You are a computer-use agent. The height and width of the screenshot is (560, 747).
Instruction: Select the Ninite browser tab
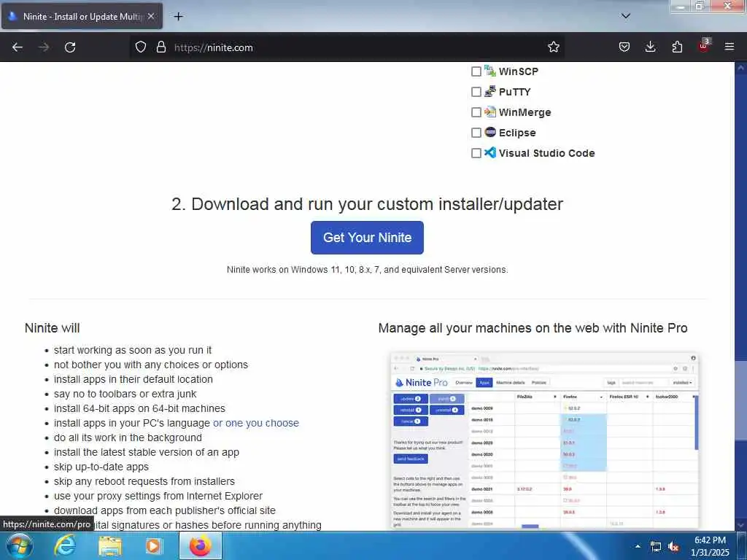click(x=82, y=16)
